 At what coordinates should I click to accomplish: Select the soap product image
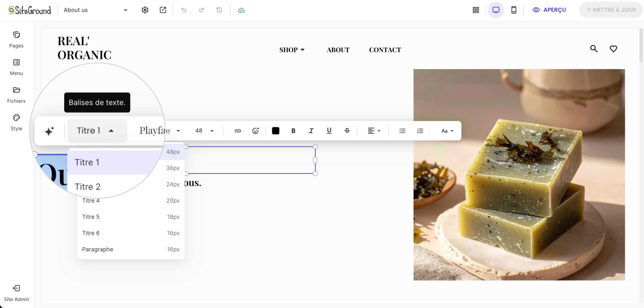(519, 175)
